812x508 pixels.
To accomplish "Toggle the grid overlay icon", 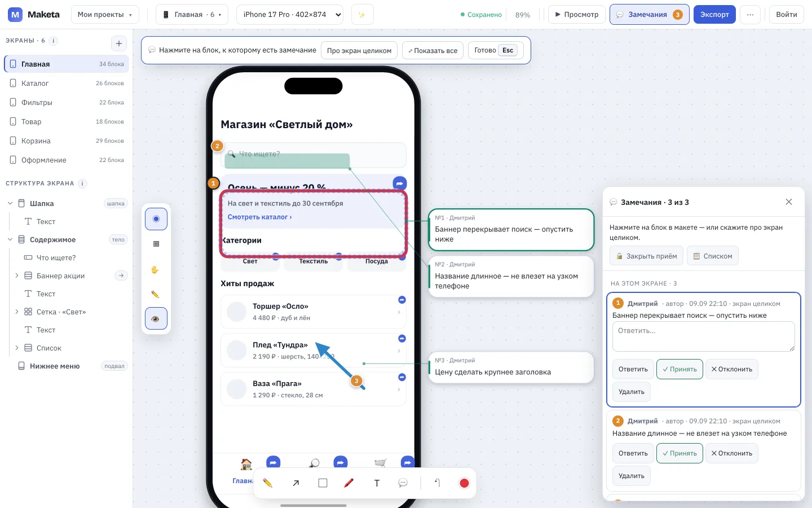I will (156, 244).
